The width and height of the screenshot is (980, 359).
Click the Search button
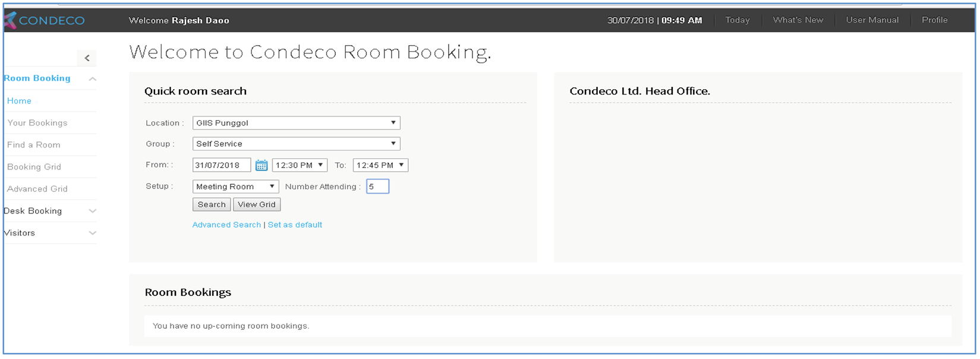[212, 204]
